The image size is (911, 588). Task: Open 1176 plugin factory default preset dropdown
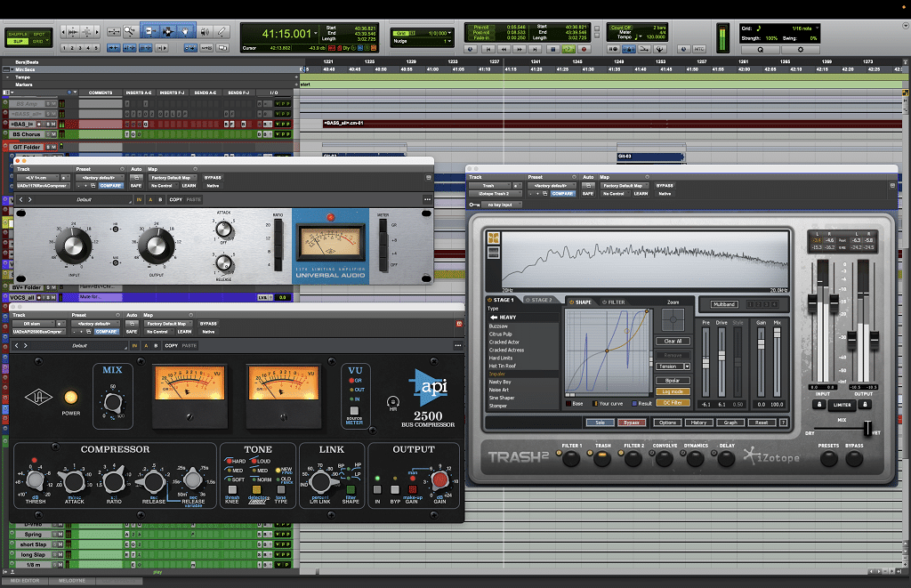pos(99,178)
